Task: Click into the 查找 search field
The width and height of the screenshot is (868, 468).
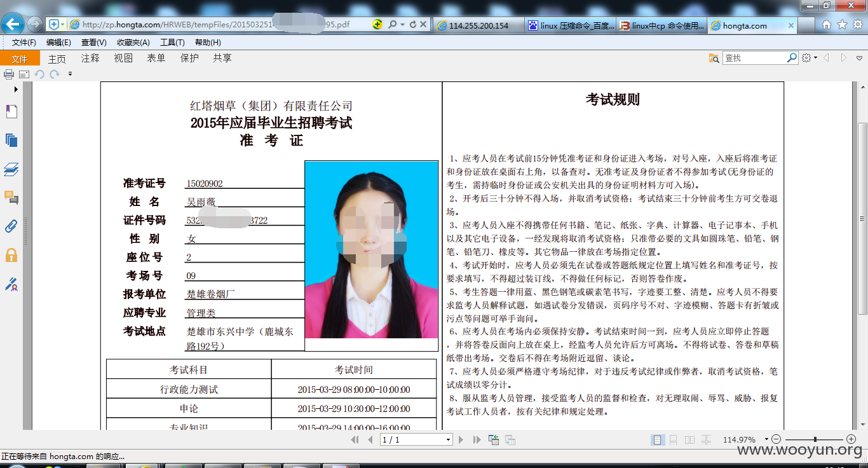Action: (755, 58)
